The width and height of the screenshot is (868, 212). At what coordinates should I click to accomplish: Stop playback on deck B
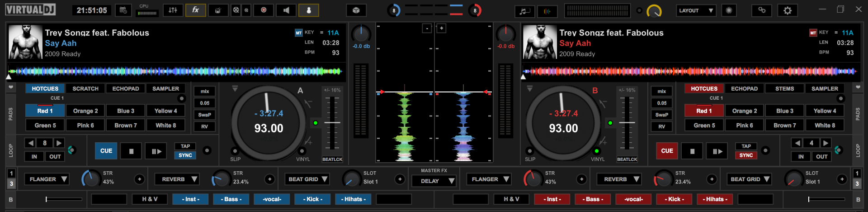[692, 151]
